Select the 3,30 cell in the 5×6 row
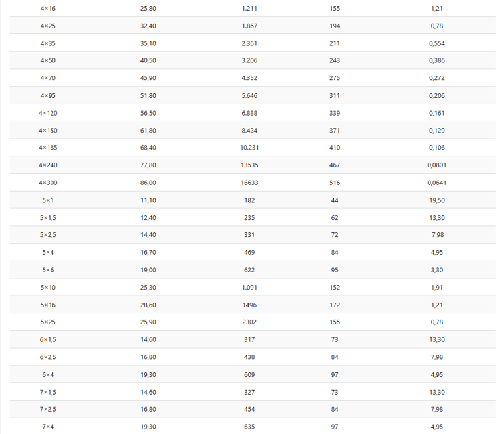 (x=437, y=270)
